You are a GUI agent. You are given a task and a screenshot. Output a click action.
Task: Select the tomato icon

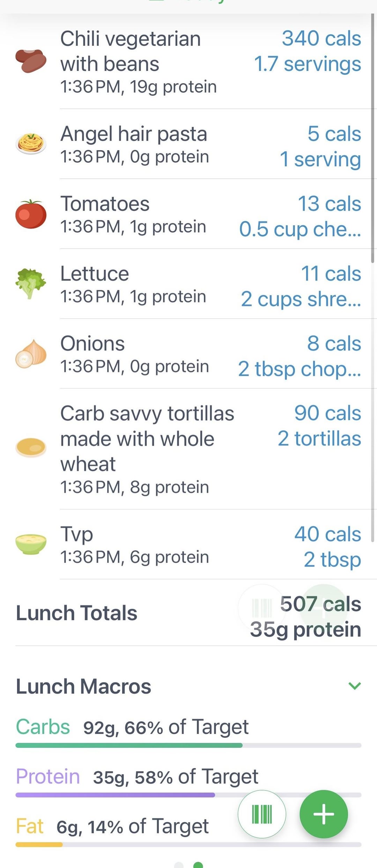coord(31,214)
